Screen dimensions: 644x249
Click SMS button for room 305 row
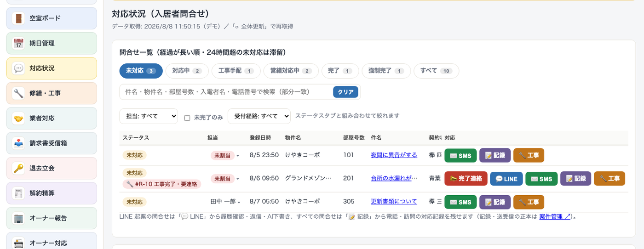(x=460, y=202)
